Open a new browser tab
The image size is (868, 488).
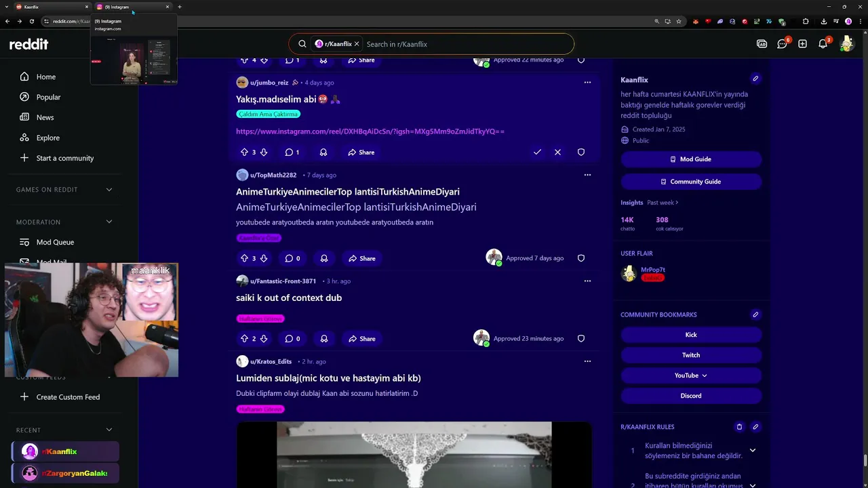click(x=180, y=7)
